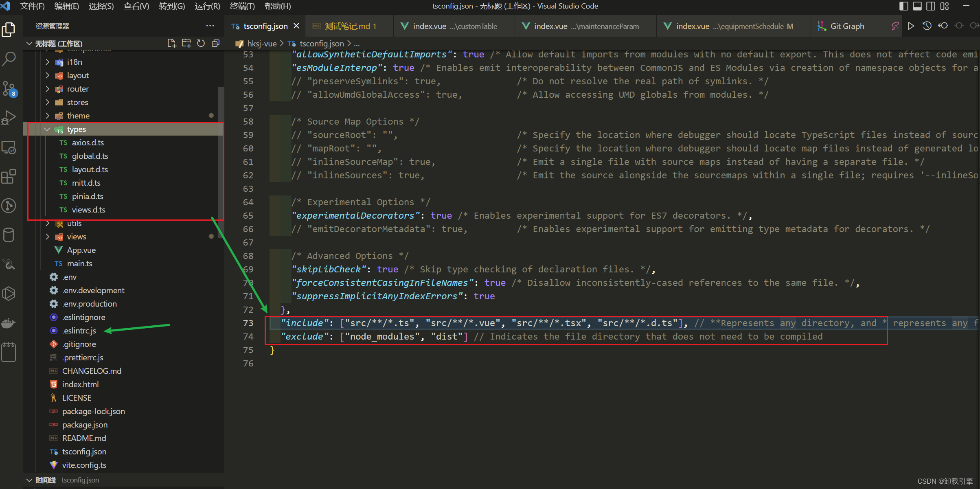980x489 pixels.
Task: Collapse the types folder in explorer
Action: pos(49,129)
